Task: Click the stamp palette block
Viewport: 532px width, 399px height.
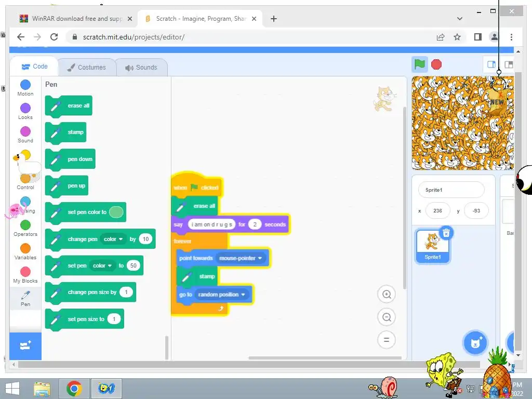Action: [x=66, y=132]
